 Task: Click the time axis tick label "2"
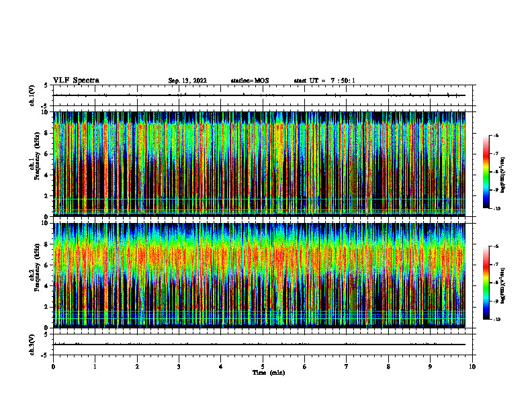137,367
